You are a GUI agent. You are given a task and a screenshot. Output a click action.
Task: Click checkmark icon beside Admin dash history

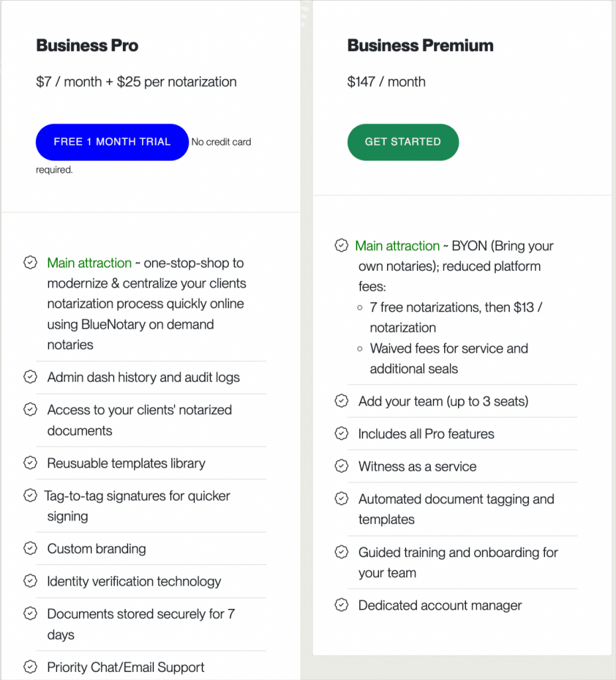coord(31,377)
